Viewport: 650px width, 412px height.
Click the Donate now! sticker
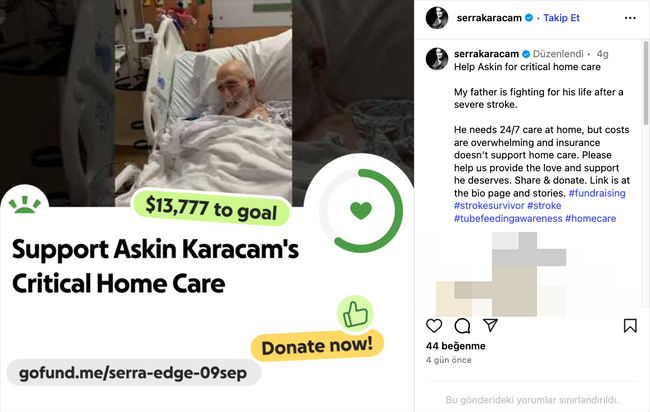[317, 346]
